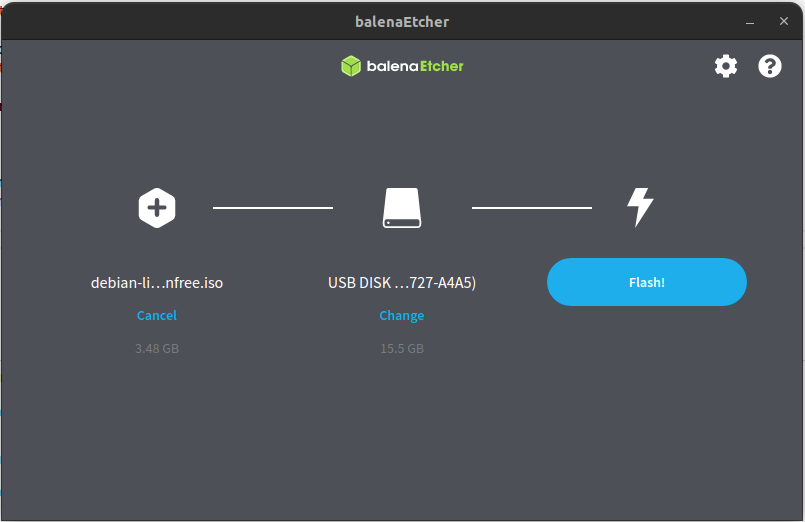Click the plus hexagon image source icon
Viewport: 805px width, 522px height.
157,208
